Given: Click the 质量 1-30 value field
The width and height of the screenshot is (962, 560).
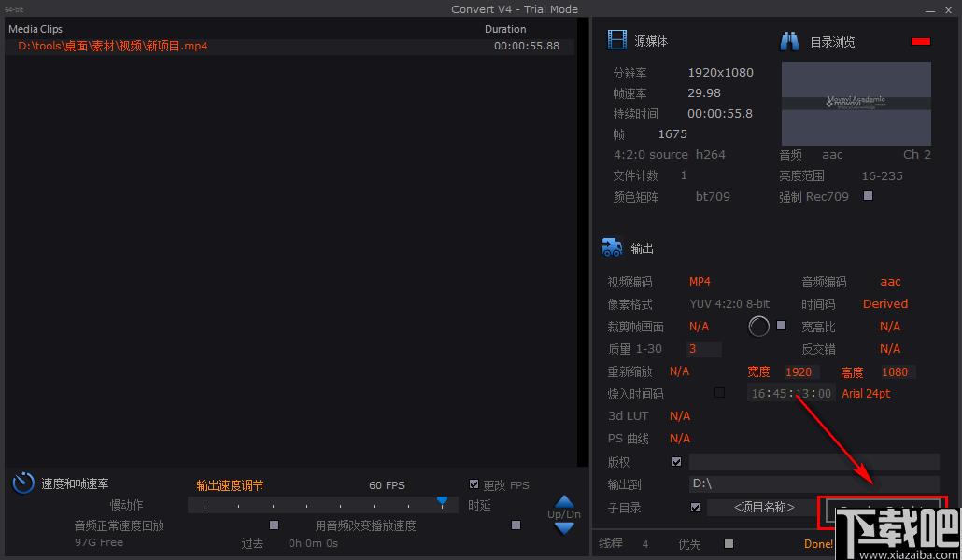Looking at the screenshot, I should coord(703,349).
